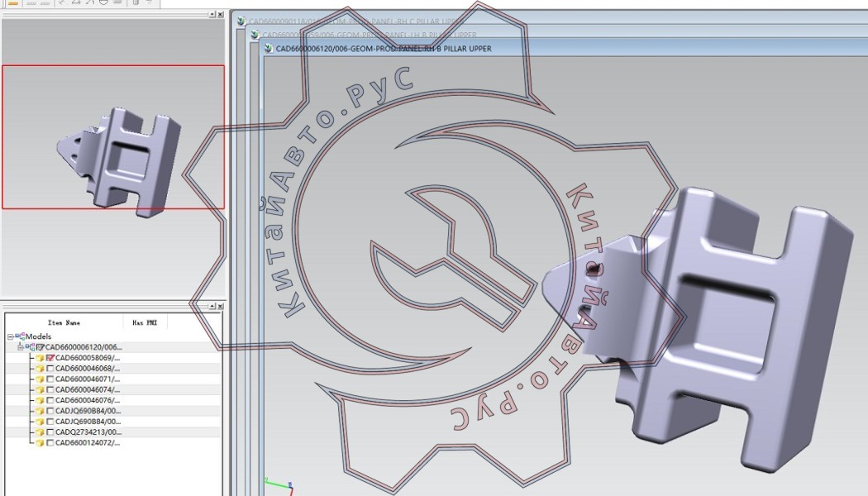This screenshot has height=496, width=868.
Task: Select the CAD6600046068 tree row
Action: click(x=88, y=369)
